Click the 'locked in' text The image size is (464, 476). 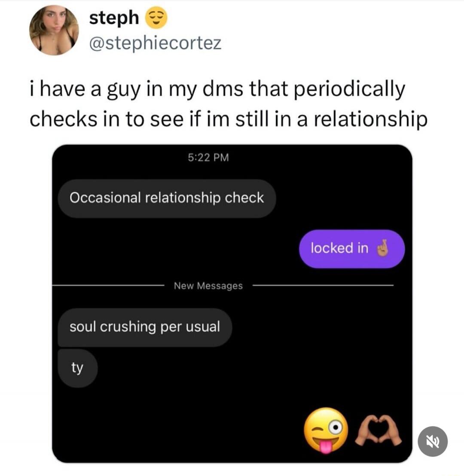[x=339, y=248]
